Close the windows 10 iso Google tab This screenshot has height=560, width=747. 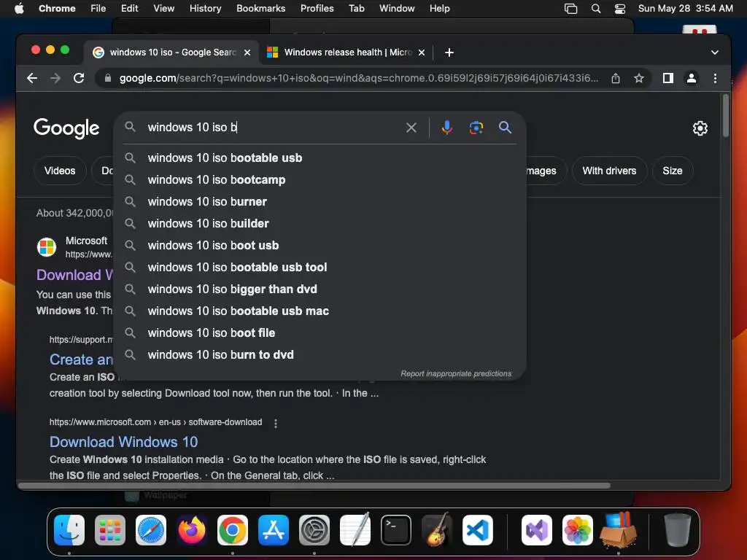pyautogui.click(x=247, y=52)
